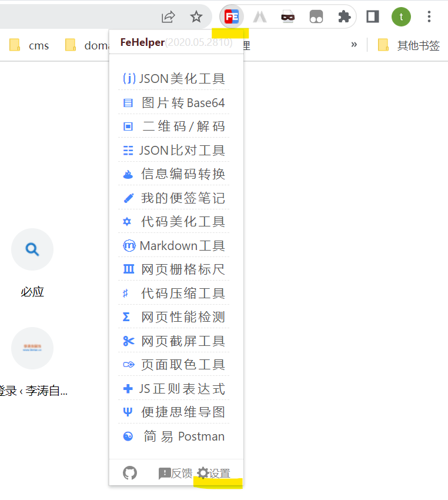The width and height of the screenshot is (448, 500).
Task: Select JSON比对工具 menu entry
Action: [x=173, y=150]
